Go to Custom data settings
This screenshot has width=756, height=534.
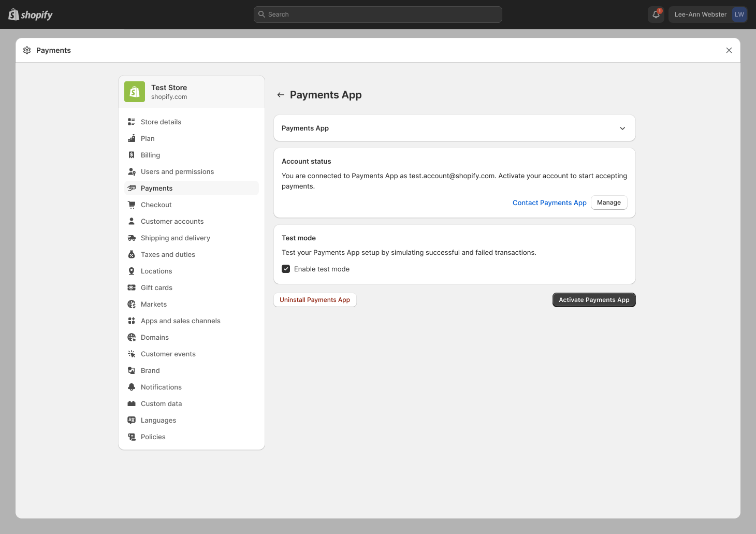coord(192,403)
